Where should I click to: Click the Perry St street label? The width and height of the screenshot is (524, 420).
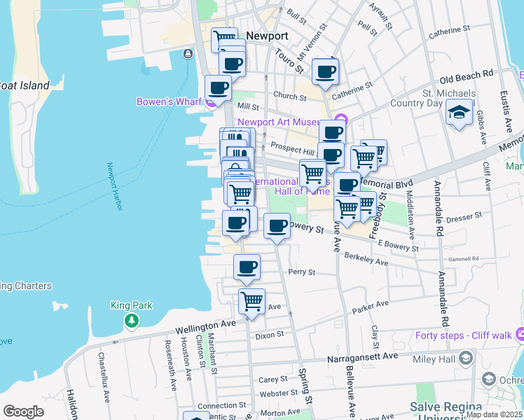(302, 272)
